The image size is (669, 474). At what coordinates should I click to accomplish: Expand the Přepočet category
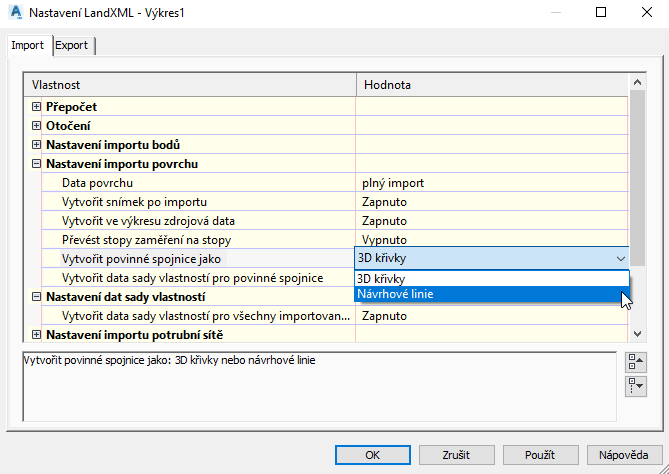tap(37, 106)
